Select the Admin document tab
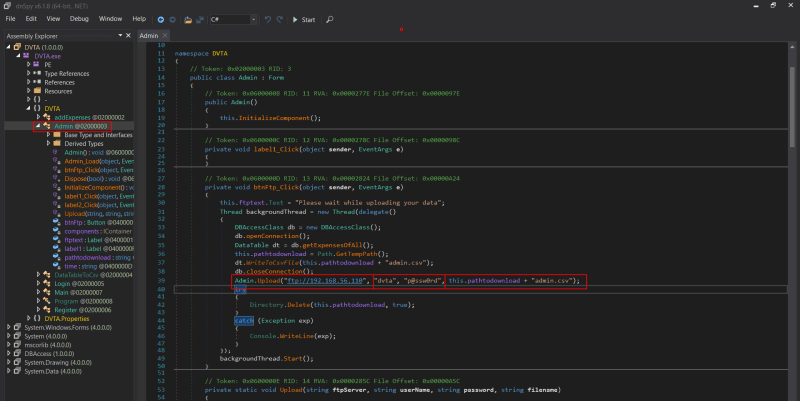800x401 pixels. (149, 36)
